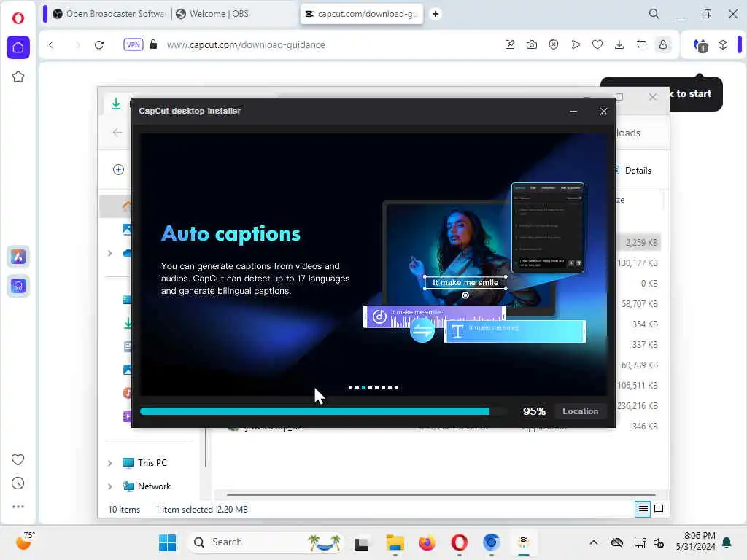Switch Explorer to details view layout
Screen dimensions: 747x560
click(x=643, y=510)
